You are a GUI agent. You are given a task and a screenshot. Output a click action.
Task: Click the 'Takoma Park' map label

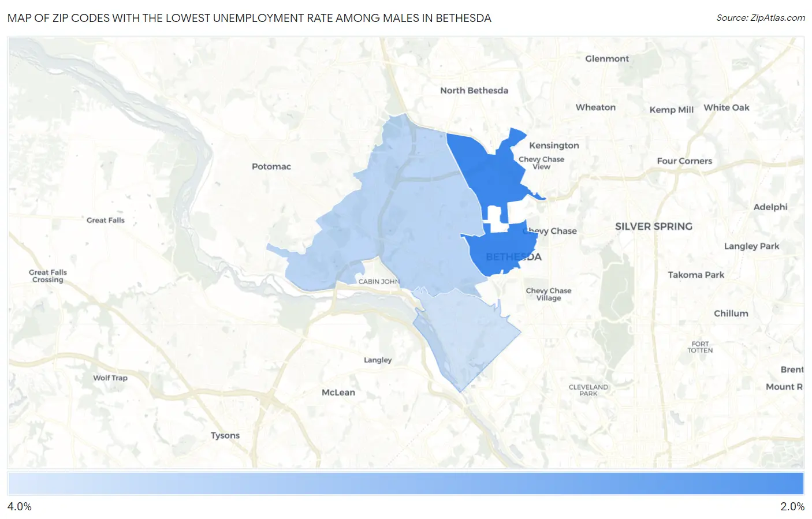pyautogui.click(x=696, y=275)
